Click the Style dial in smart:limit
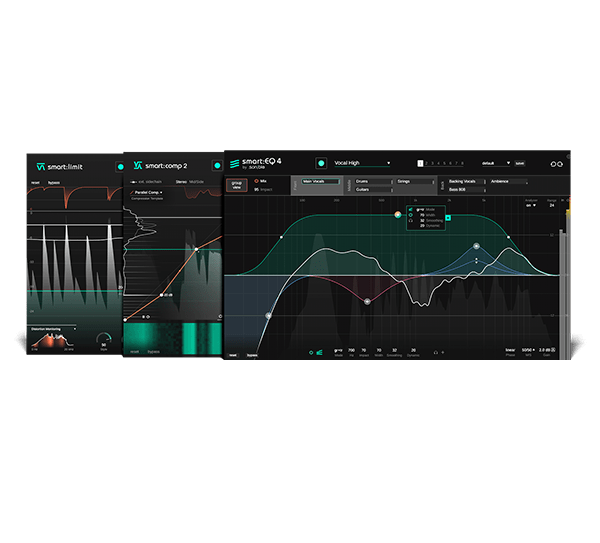 point(104,338)
